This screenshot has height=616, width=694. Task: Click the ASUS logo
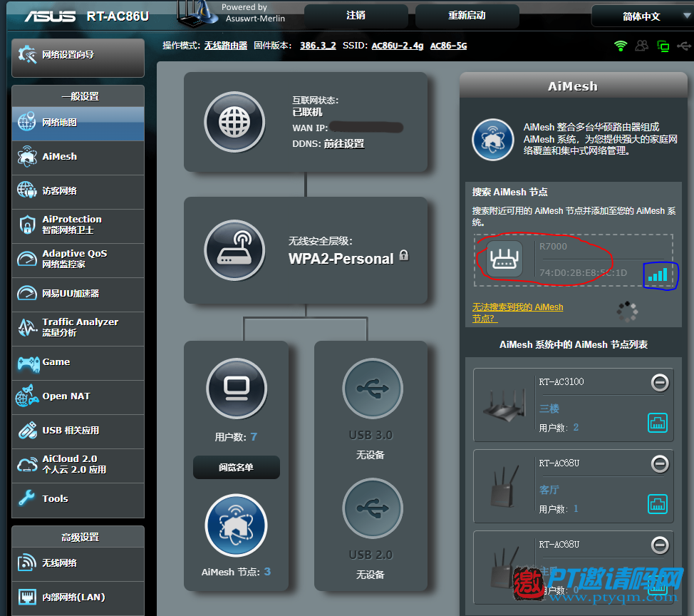pos(50,16)
